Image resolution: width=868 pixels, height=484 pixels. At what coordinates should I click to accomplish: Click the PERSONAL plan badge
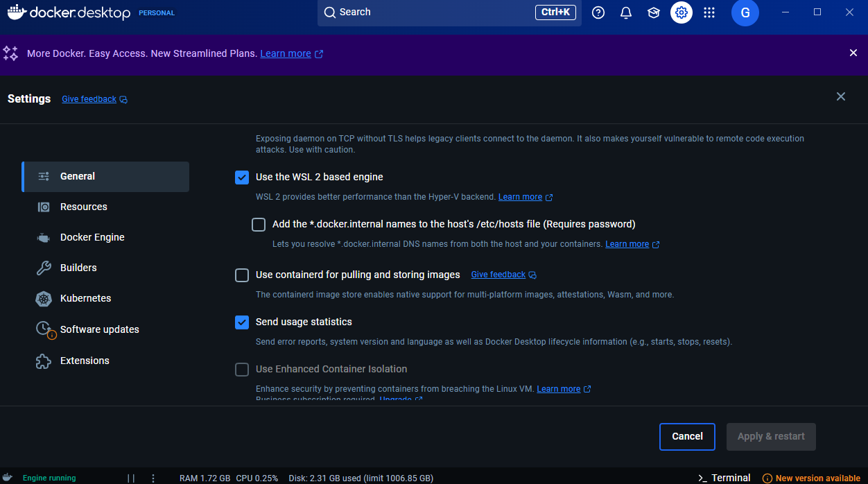[x=157, y=13]
